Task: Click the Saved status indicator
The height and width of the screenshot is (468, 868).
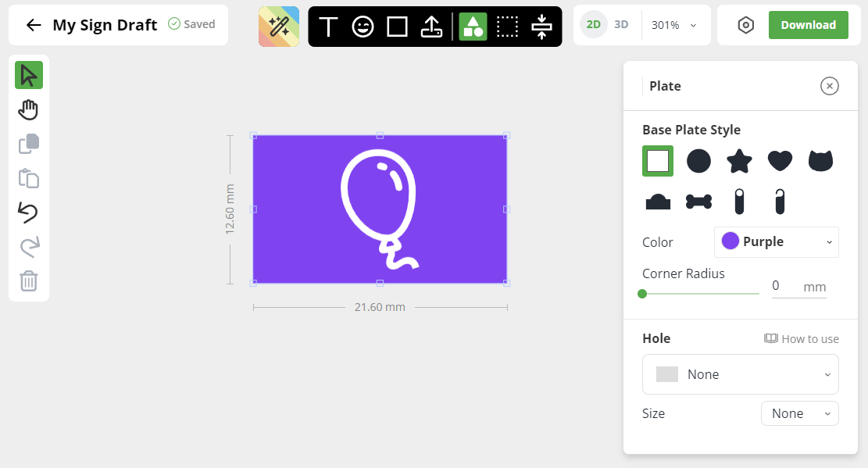Action: (191, 23)
